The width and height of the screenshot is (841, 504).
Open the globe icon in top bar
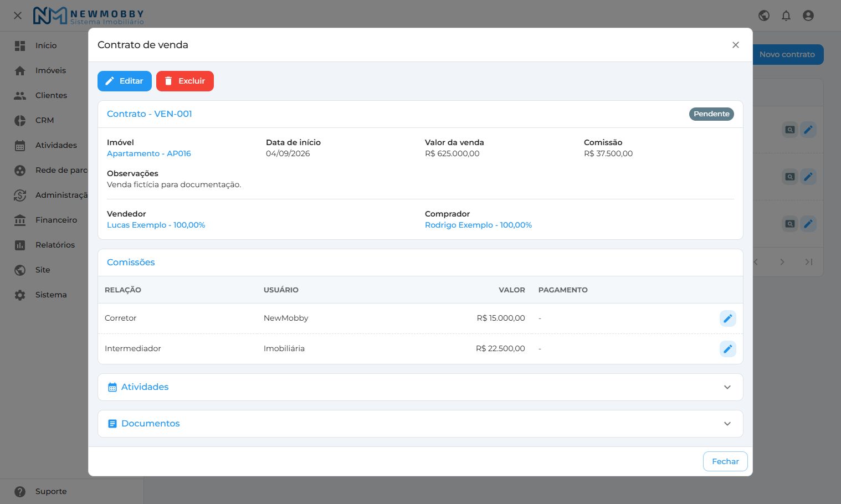[764, 16]
